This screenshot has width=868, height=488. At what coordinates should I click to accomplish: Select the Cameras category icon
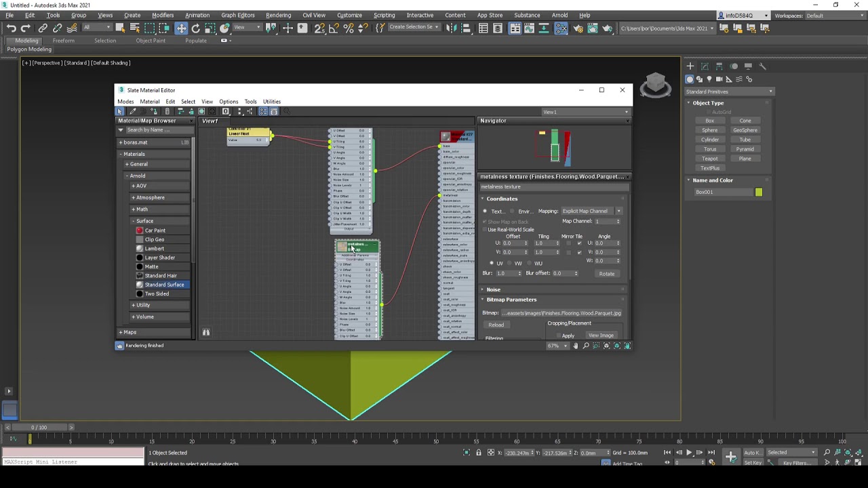719,79
